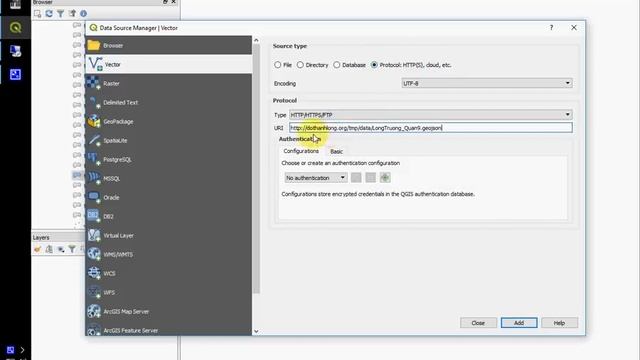
Task: Enable properties info widget in Browser panel
Action: point(84,13)
